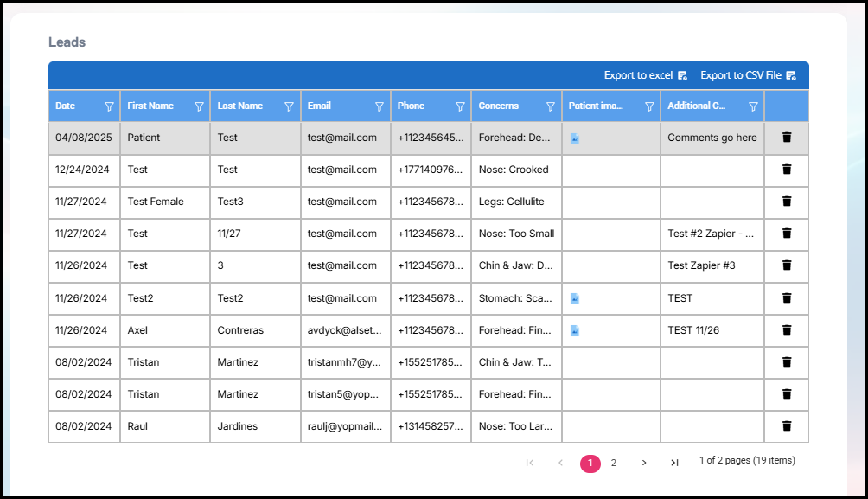
Task: Click 'Stomach: Sca...' concern cell
Action: click(516, 298)
